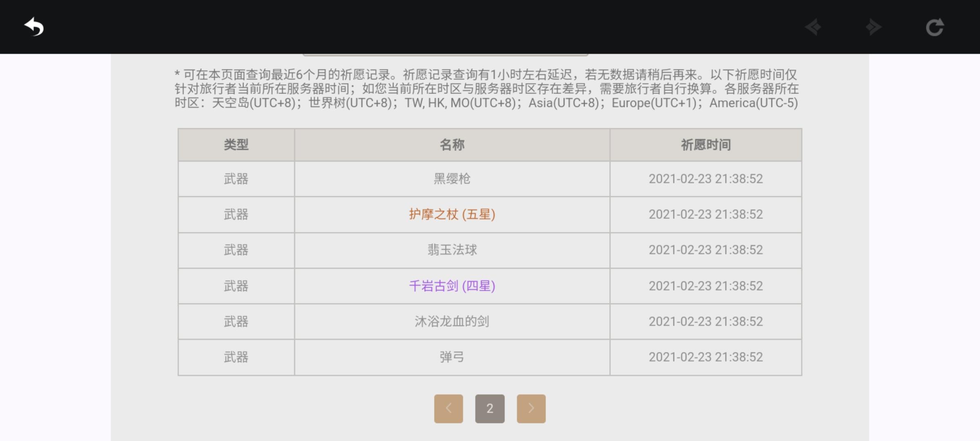The width and height of the screenshot is (980, 441).
Task: Click the 弹弓 row name
Action: tap(452, 357)
